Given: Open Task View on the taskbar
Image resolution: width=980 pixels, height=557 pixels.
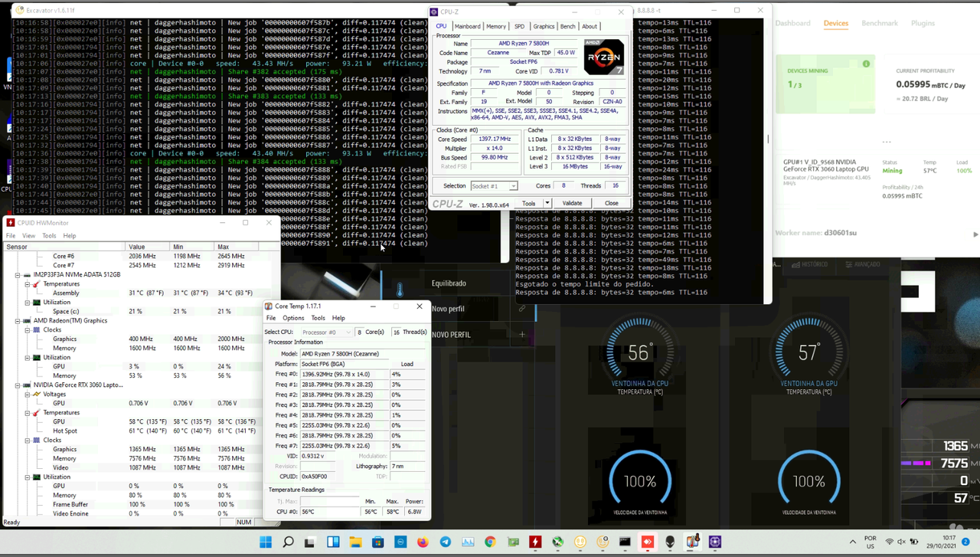Looking at the screenshot, I should point(309,542).
